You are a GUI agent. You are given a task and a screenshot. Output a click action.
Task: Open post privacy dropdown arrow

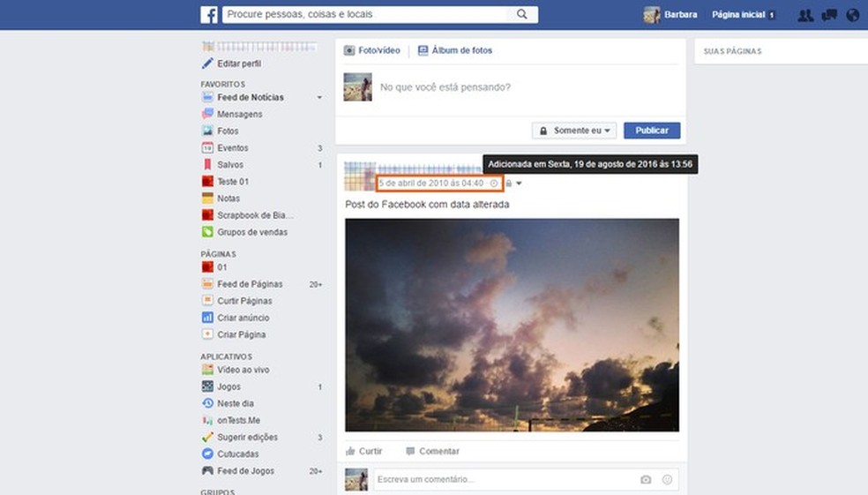click(x=519, y=184)
